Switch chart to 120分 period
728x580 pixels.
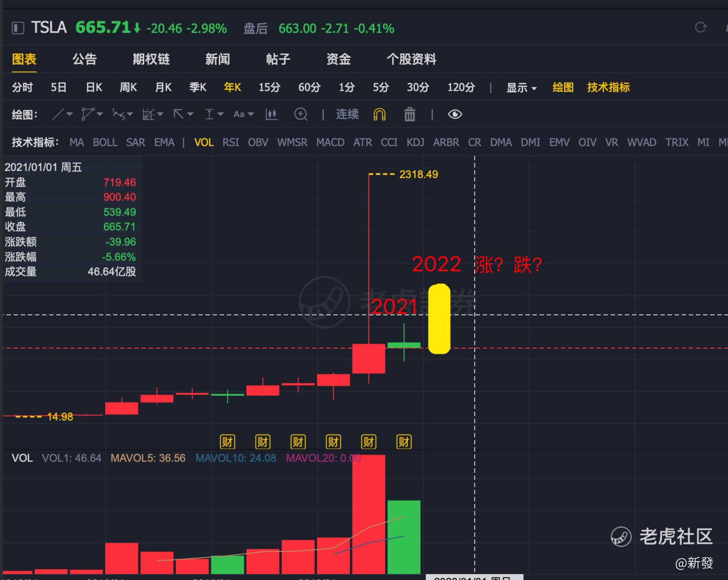461,88
